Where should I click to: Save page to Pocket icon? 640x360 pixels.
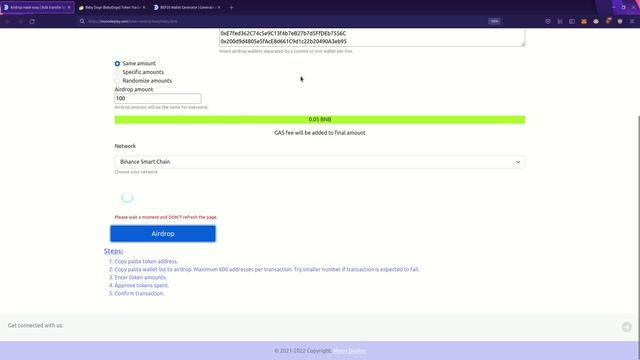(548, 21)
